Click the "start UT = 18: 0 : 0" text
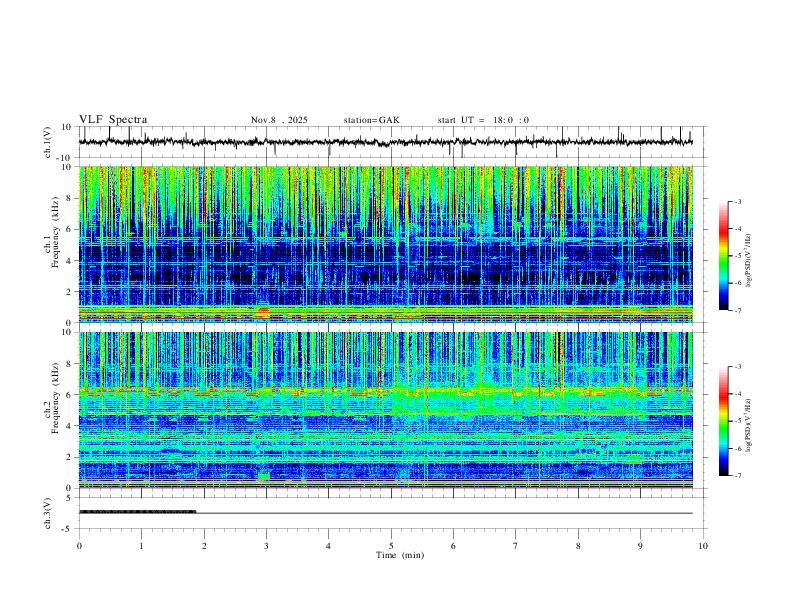 tap(483, 120)
